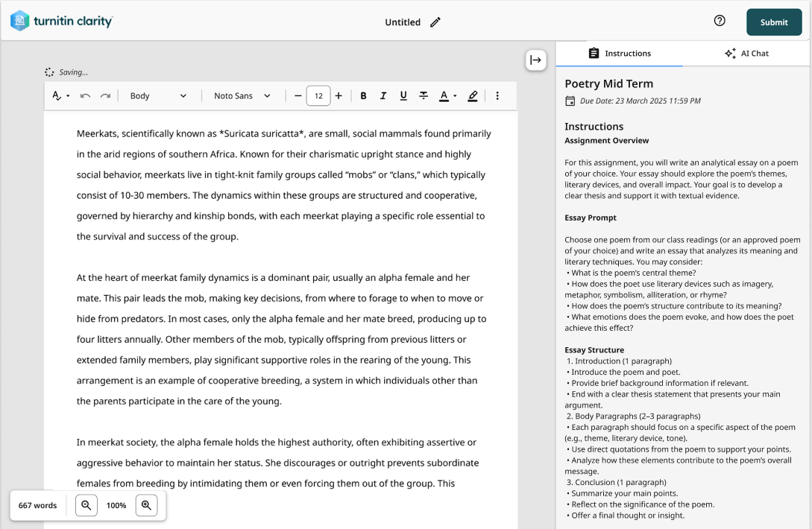This screenshot has width=812, height=529.
Task: Click the Essay Prompt heading
Action: tap(591, 218)
